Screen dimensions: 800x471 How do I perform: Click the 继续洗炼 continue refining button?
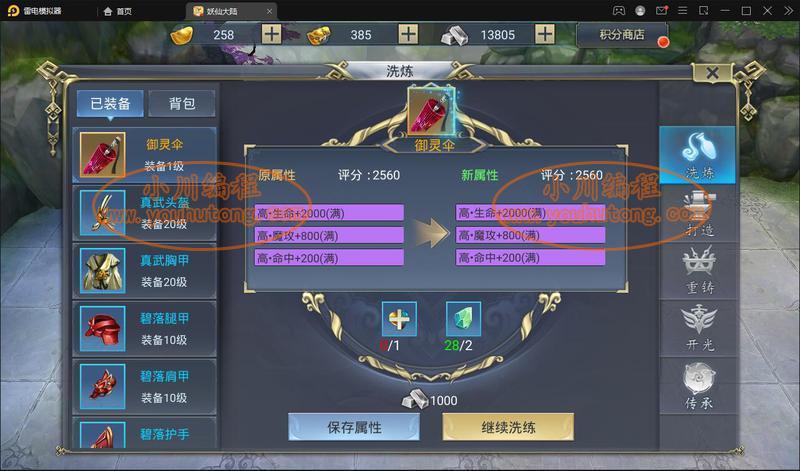508,427
